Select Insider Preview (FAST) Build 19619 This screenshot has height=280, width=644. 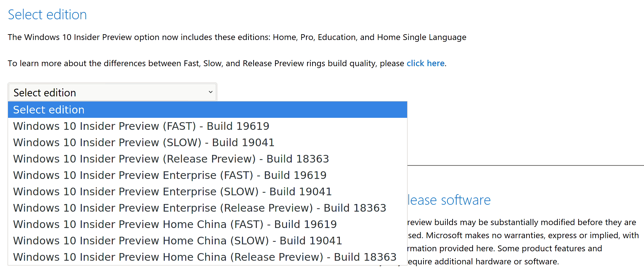(x=141, y=126)
